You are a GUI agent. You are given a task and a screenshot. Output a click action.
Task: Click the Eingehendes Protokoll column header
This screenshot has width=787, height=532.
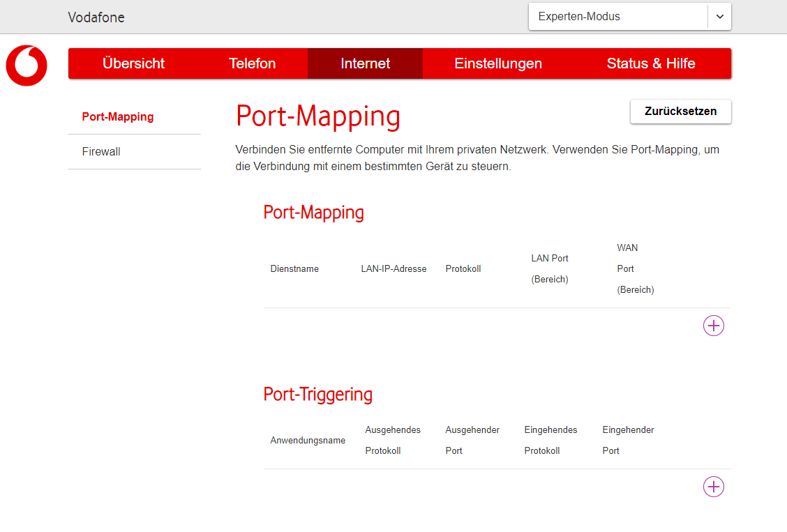(550, 440)
